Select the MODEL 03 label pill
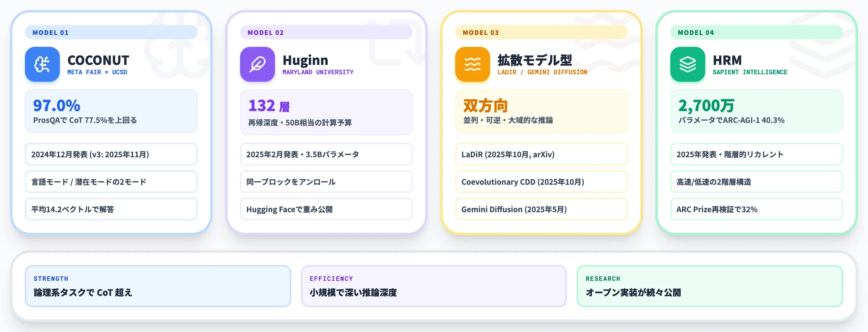868x332 pixels. click(x=541, y=32)
